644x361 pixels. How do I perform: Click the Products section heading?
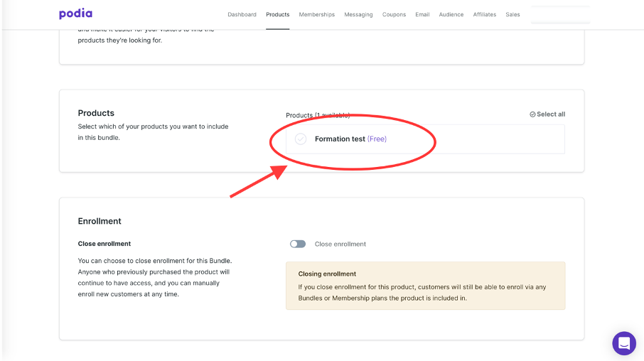96,113
